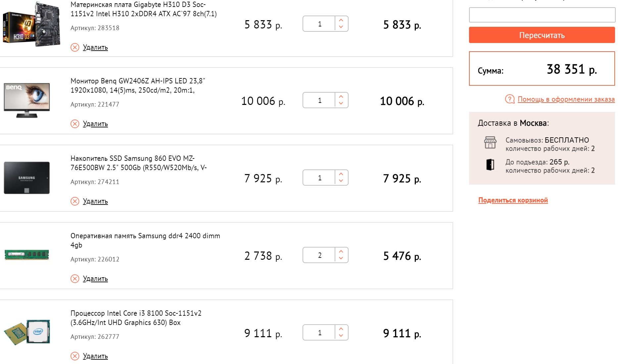This screenshot has height=364, width=618.
Task: Increase quantity of Samsung SSD
Action: (341, 174)
